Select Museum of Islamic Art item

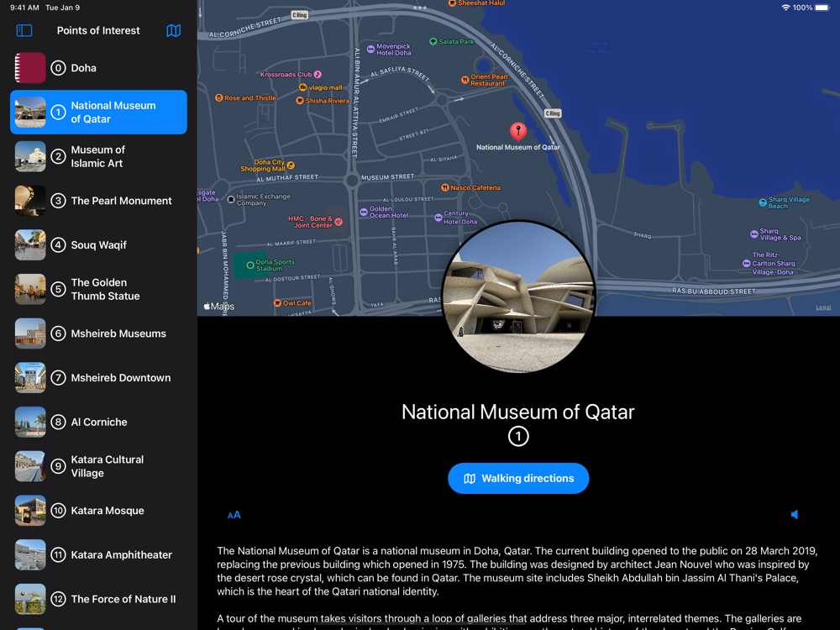tap(98, 156)
